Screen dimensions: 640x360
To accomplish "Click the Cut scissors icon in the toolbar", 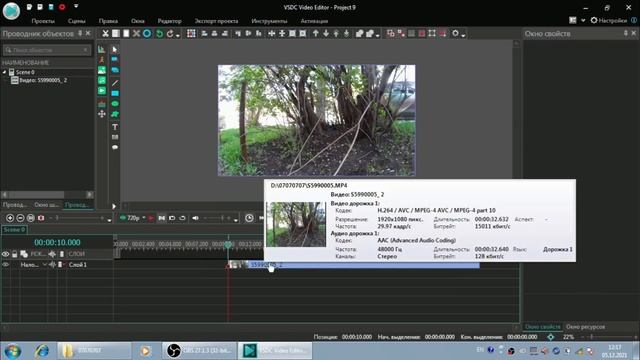I will click(x=105, y=33).
